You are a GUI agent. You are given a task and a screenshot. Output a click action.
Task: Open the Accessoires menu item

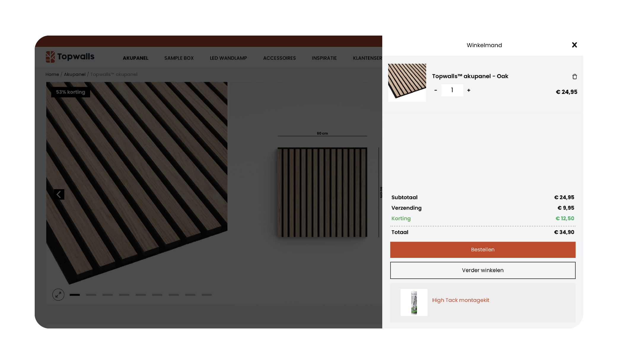(280, 58)
